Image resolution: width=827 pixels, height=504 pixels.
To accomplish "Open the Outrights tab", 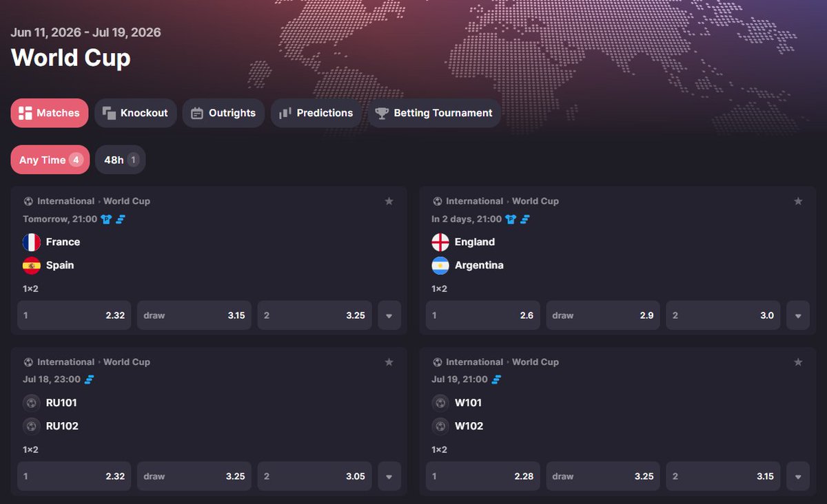I will [224, 113].
